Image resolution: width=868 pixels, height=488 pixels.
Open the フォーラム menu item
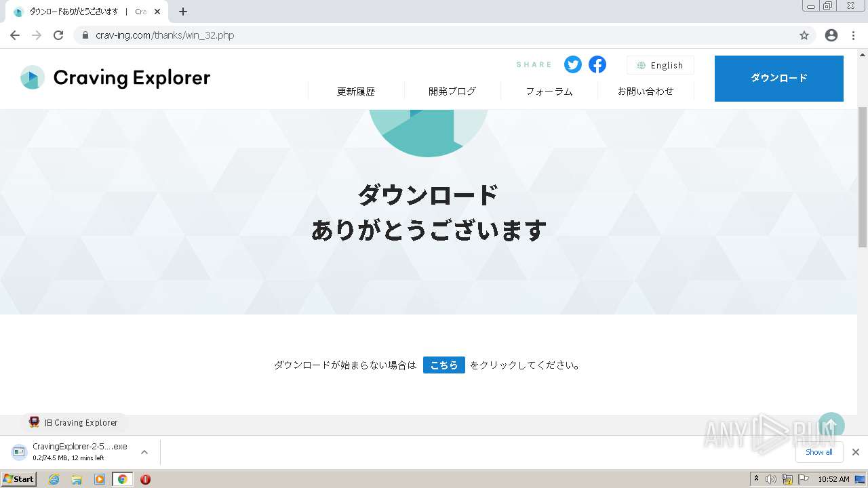tap(549, 91)
